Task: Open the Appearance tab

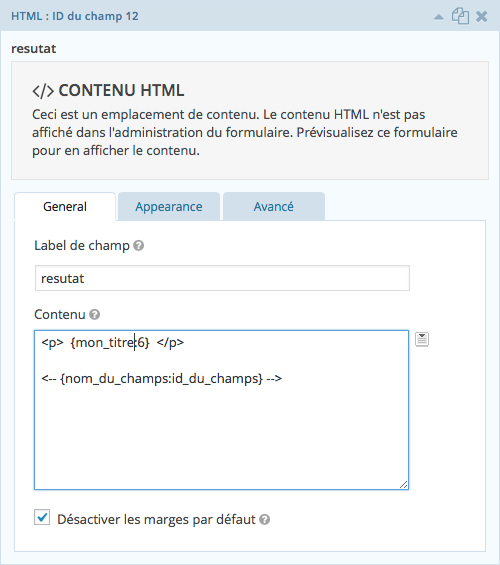Action: [169, 206]
